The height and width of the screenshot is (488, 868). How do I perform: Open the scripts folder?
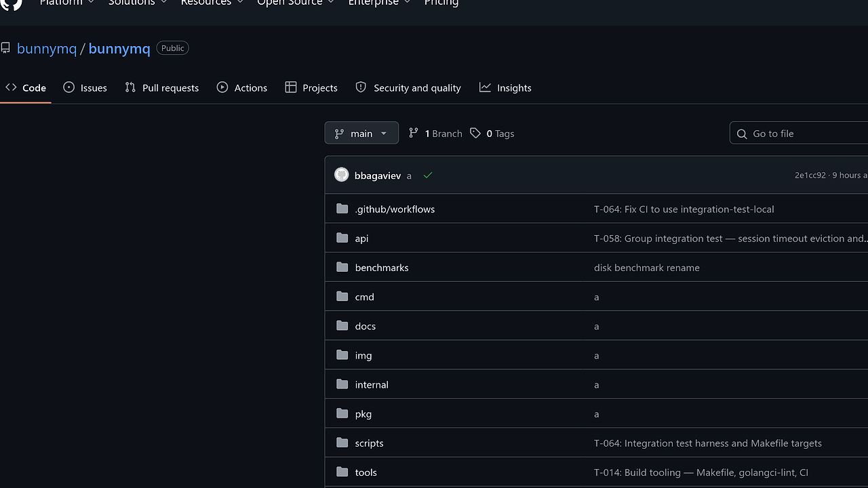tap(369, 443)
